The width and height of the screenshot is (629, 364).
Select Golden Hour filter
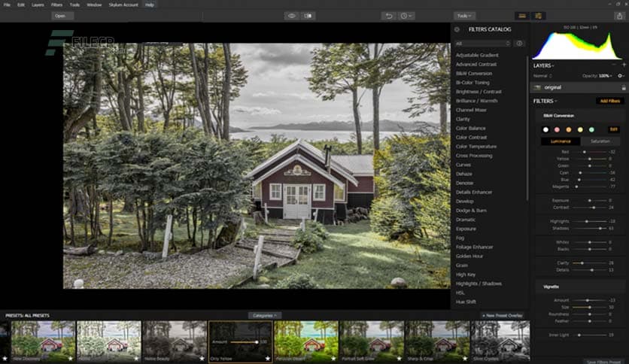(x=469, y=256)
